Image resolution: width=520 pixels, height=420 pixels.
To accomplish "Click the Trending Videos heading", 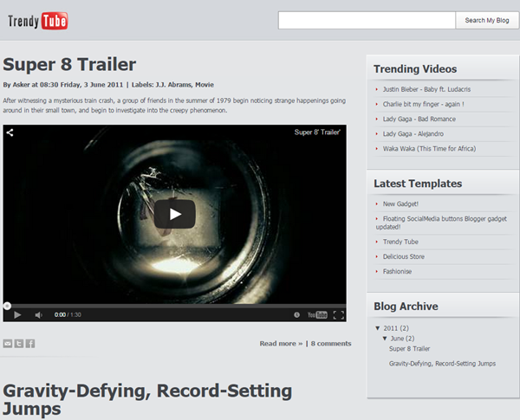I will (415, 69).
